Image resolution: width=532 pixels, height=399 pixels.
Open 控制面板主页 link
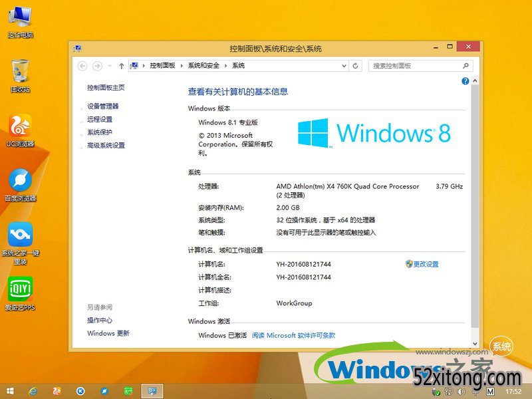106,88
